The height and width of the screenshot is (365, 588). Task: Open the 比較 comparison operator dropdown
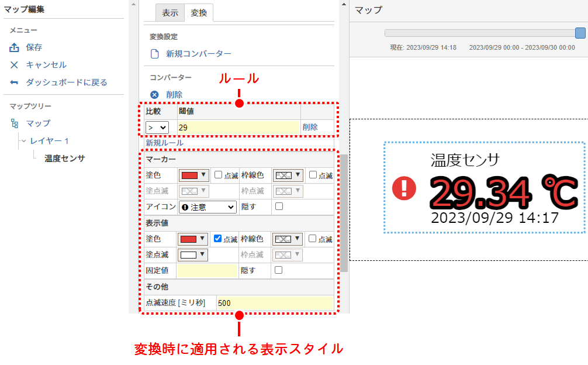(x=157, y=128)
